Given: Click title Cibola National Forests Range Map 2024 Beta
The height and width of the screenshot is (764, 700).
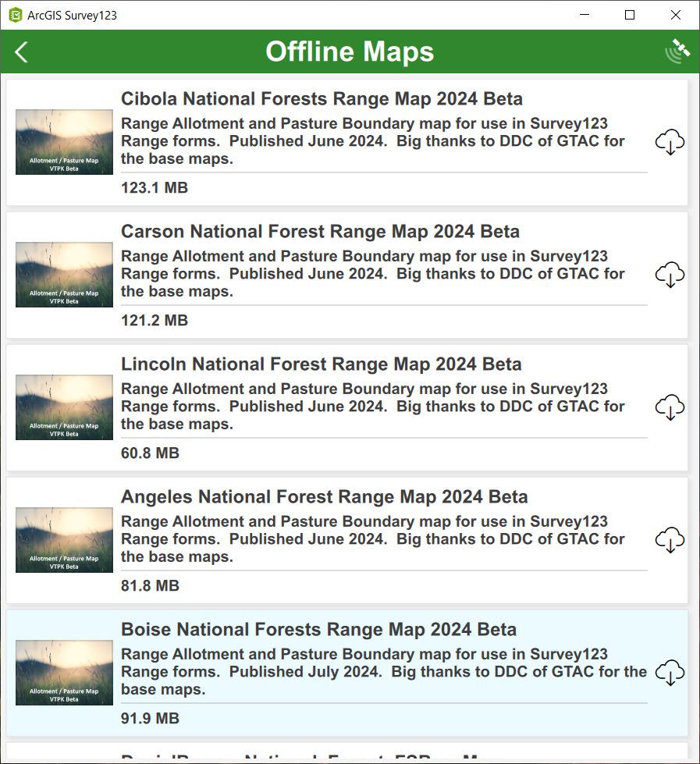Looking at the screenshot, I should pyautogui.click(x=322, y=99).
